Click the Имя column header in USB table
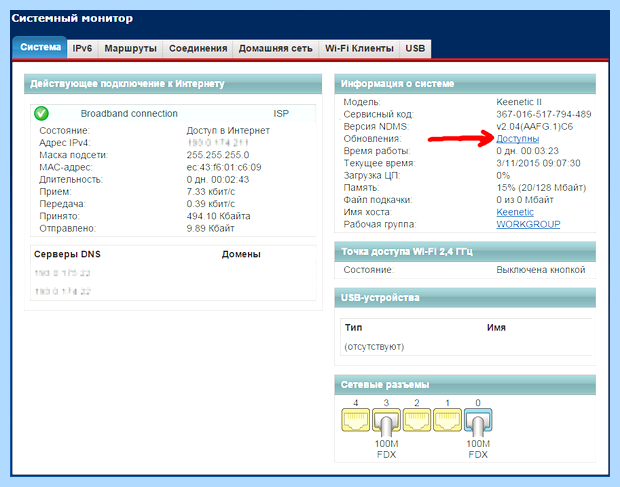Viewport: 620px width, 487px height. tap(496, 328)
